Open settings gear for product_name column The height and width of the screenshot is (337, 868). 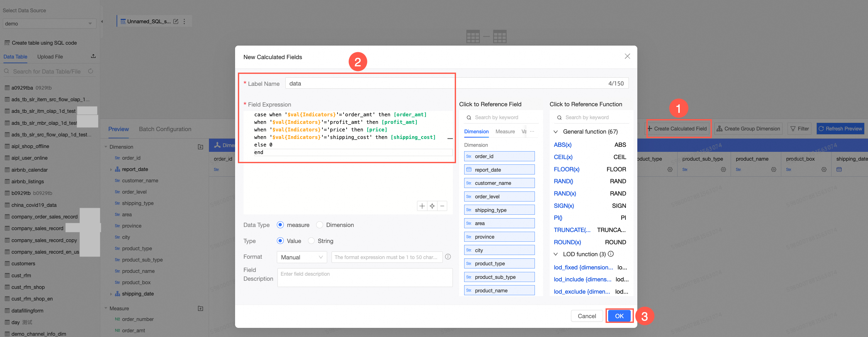click(x=773, y=169)
